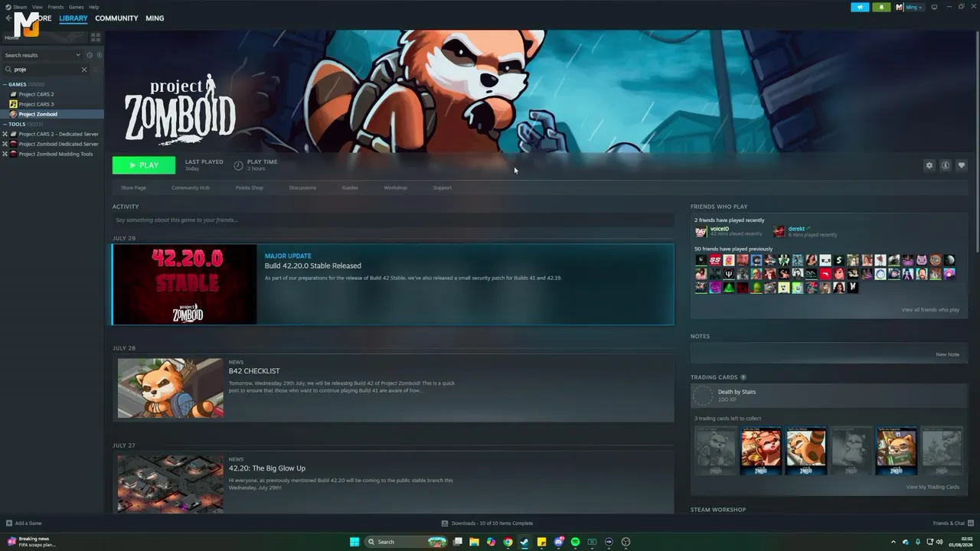
Task: Collapse the TOOLS category
Action: point(5,124)
